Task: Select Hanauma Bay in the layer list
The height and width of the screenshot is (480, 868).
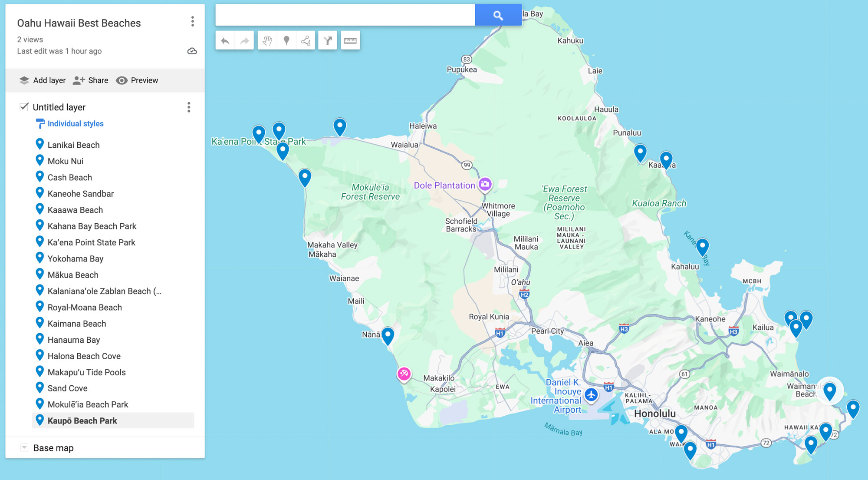Action: [74, 340]
